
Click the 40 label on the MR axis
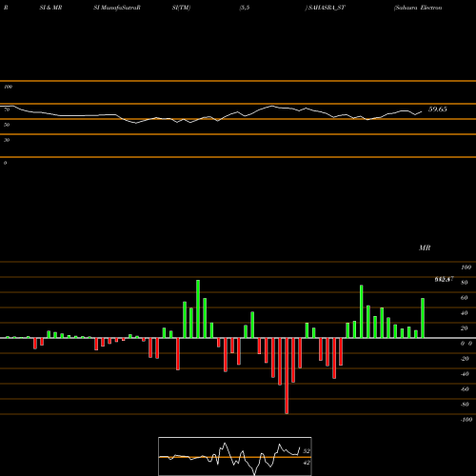point(465,313)
